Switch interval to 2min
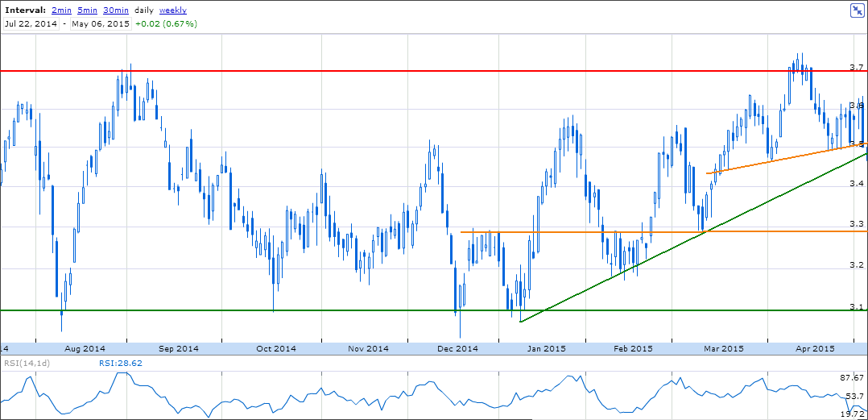 [60, 10]
